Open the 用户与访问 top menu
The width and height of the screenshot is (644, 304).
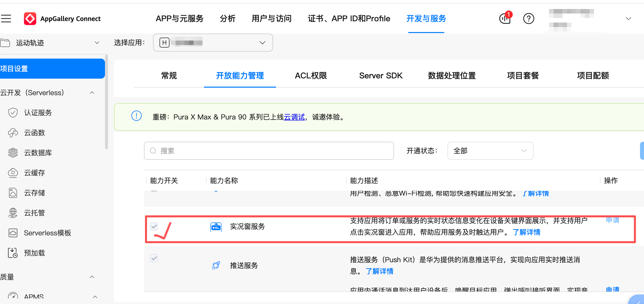pos(271,19)
